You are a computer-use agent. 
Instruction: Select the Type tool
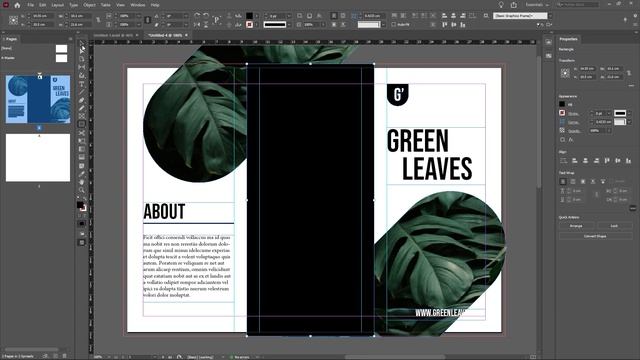[x=82, y=84]
